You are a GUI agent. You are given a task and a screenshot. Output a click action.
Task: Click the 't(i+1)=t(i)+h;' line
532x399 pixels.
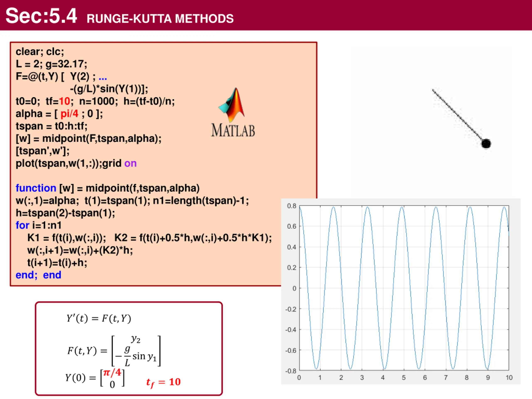pyautogui.click(x=57, y=263)
